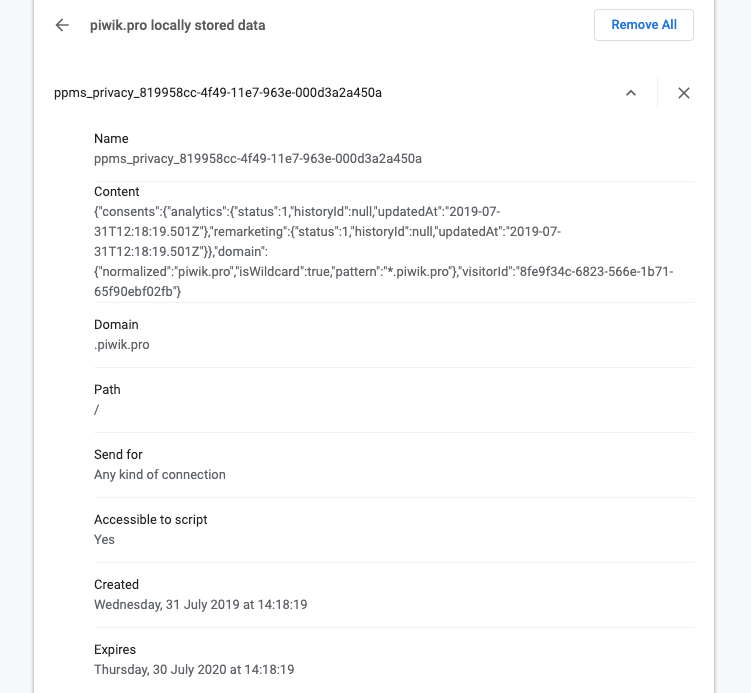Screen dimensions: 751x693
Task: Click the ppms_privacy cookie header row name
Action: coord(218,93)
